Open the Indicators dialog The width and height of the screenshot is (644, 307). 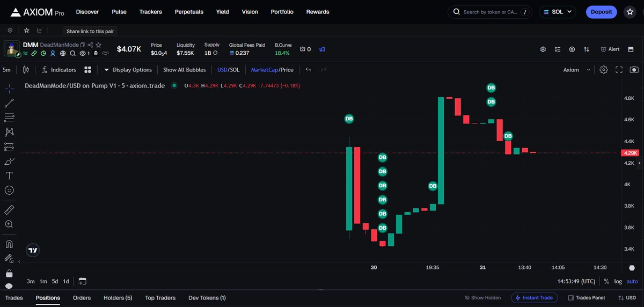point(59,70)
